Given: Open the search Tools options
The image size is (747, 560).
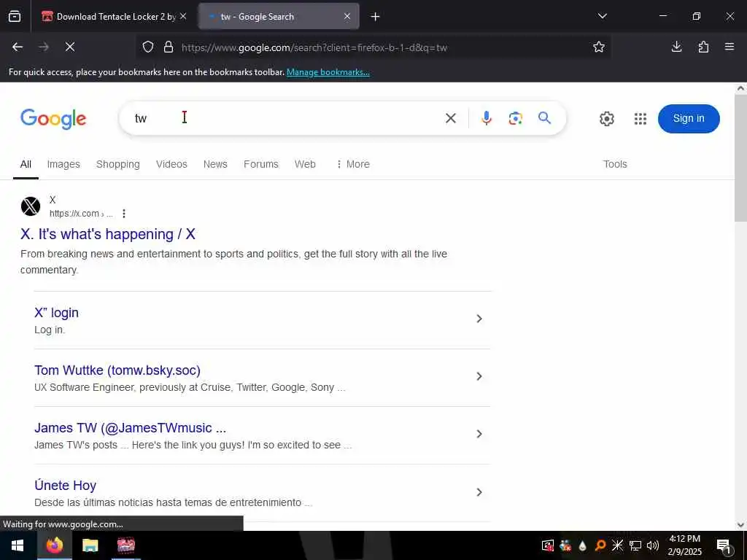Looking at the screenshot, I should (x=615, y=164).
